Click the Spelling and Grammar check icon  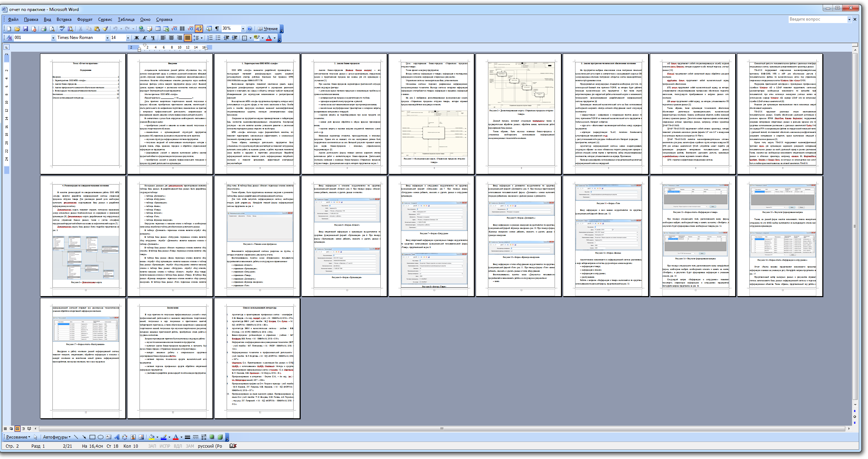point(62,29)
